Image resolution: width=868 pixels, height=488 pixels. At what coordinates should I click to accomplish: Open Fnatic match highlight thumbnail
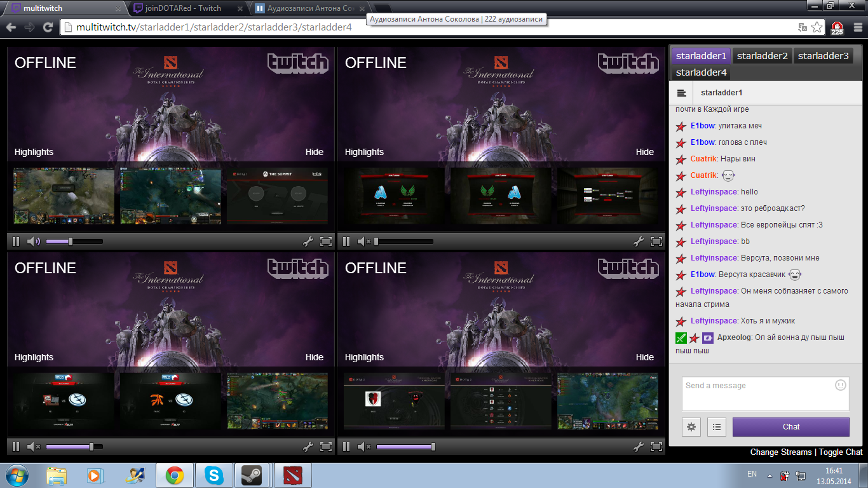[171, 401]
